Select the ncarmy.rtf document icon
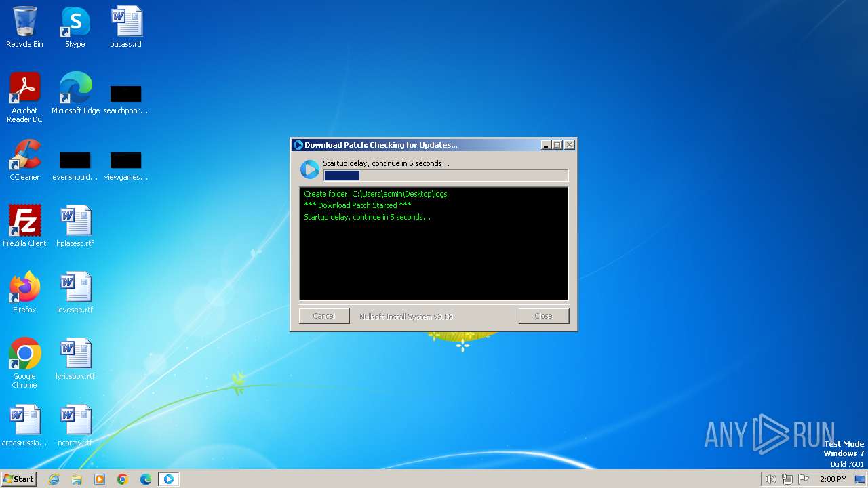Viewport: 868px width, 488px height. 75,425
